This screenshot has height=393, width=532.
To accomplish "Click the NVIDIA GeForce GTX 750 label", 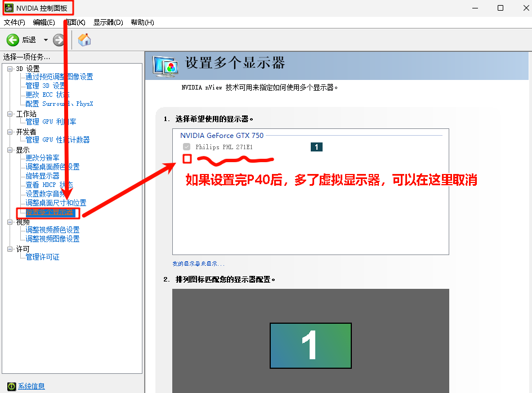I will tap(222, 136).
